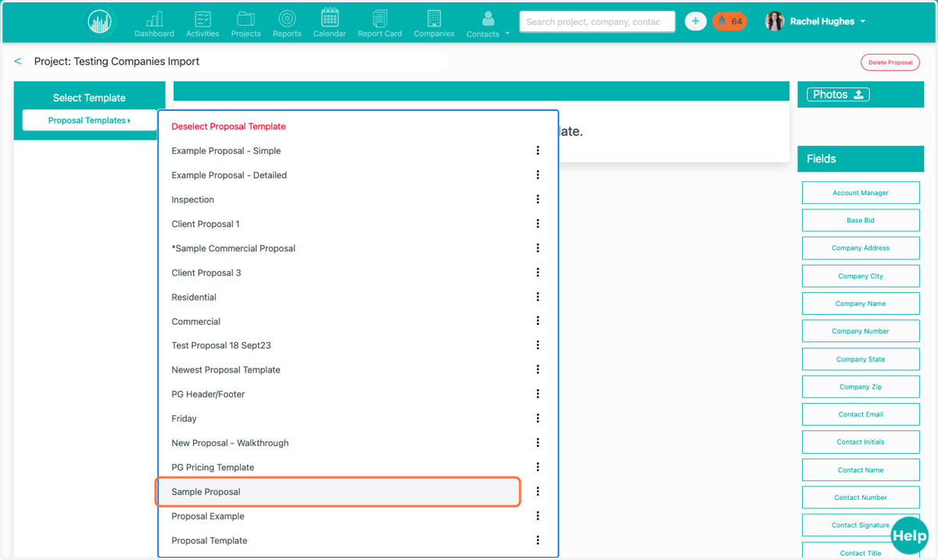Click Rachel Hughes profile avatar

[x=774, y=22]
